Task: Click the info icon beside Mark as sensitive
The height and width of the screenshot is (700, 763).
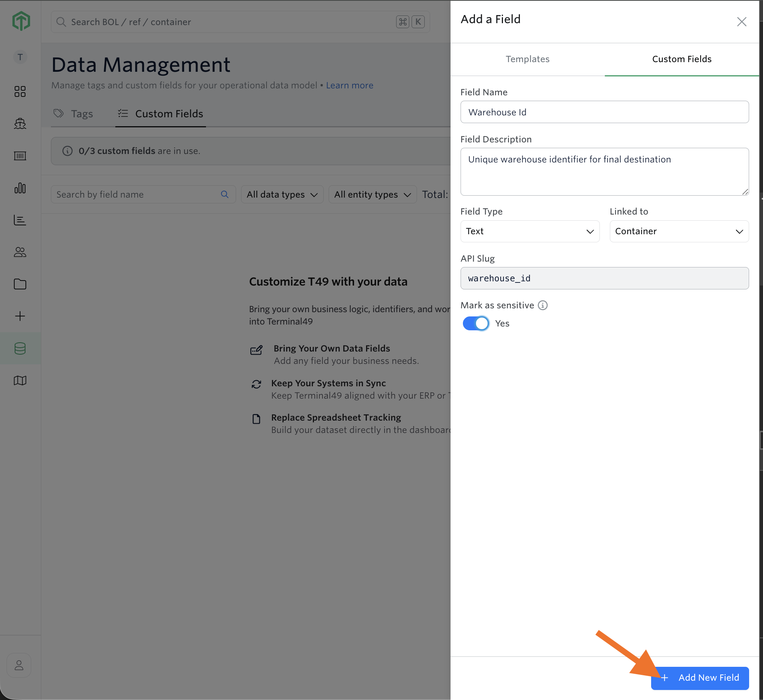Action: point(543,305)
